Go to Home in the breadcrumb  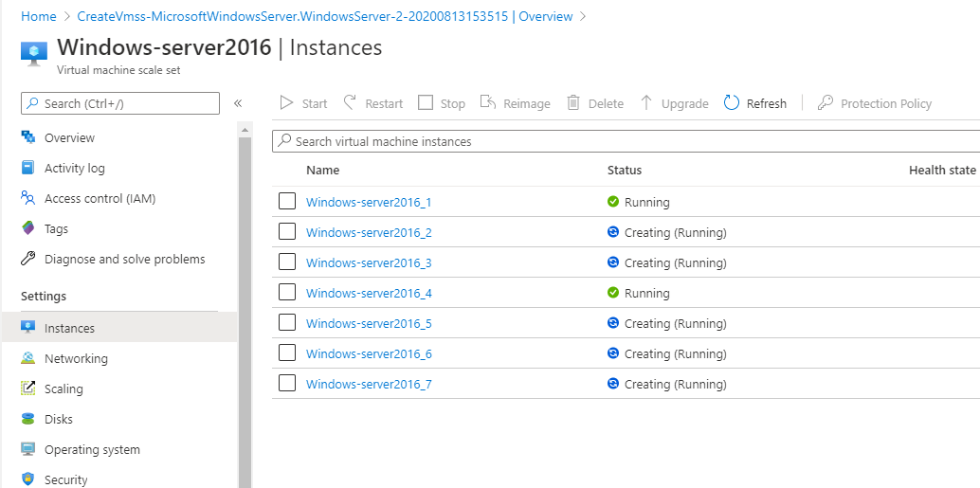coord(38,16)
